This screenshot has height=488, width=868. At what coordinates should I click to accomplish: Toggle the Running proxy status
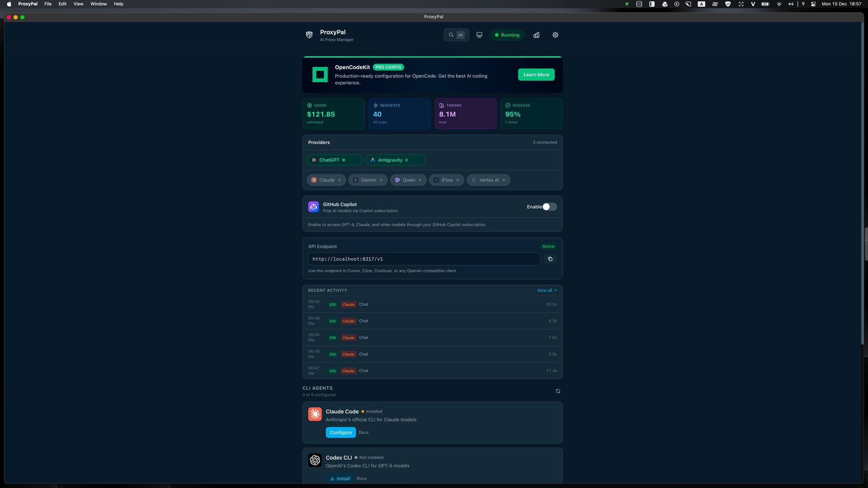[507, 35]
